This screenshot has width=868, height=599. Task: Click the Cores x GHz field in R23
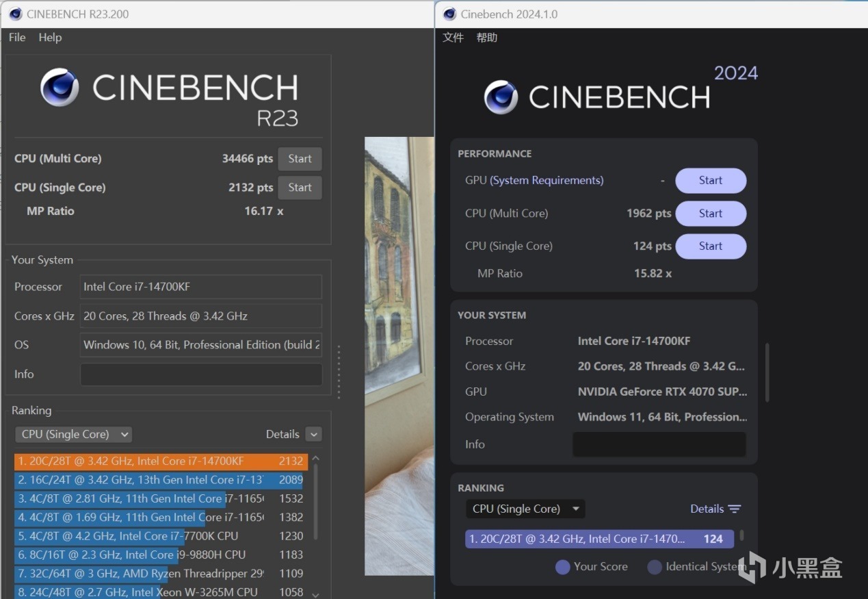tap(201, 316)
